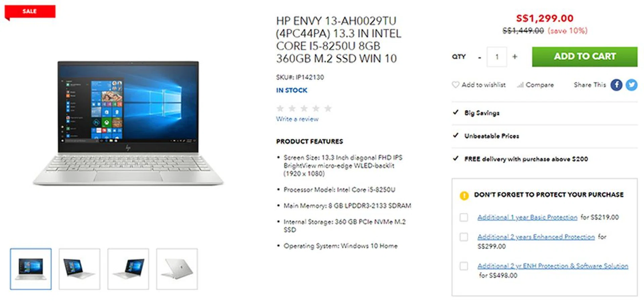This screenshot has height=304, width=644.
Task: Open the Write a review link
Action: [x=297, y=119]
